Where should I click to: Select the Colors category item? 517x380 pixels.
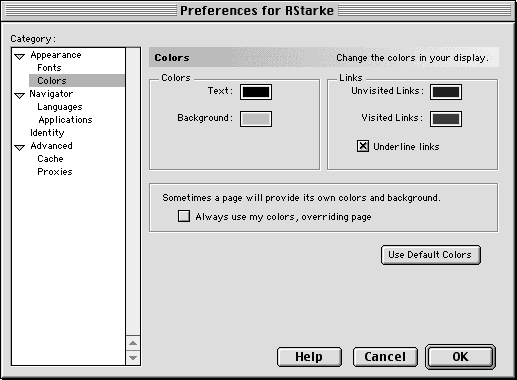[x=77, y=81]
